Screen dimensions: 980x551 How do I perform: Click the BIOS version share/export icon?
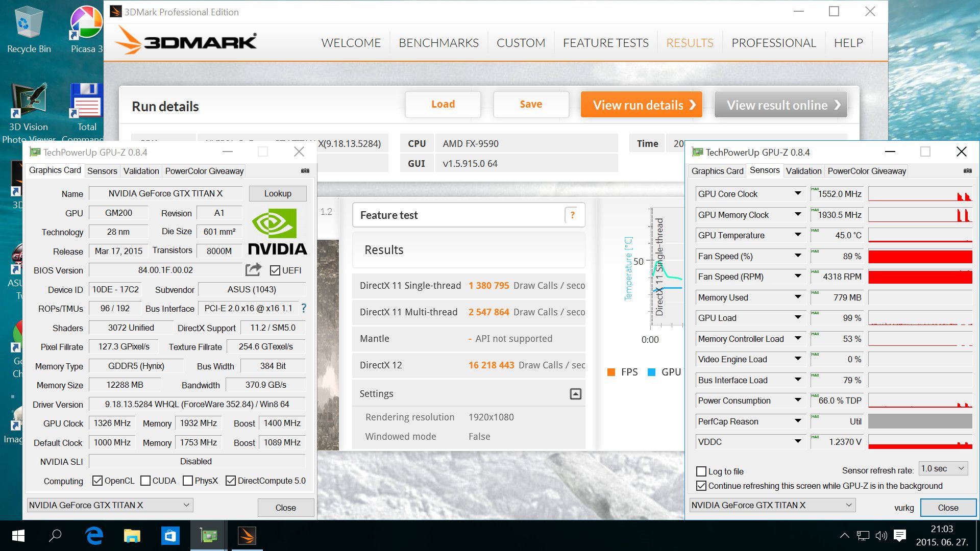point(253,269)
